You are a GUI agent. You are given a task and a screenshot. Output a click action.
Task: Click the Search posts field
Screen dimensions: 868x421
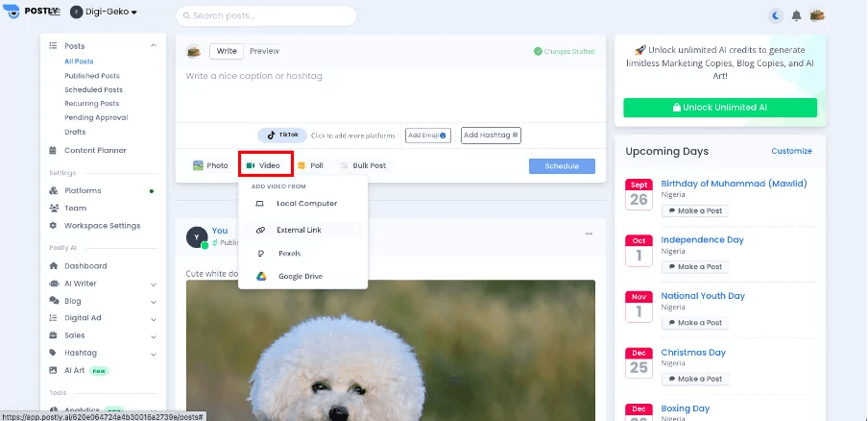[266, 16]
